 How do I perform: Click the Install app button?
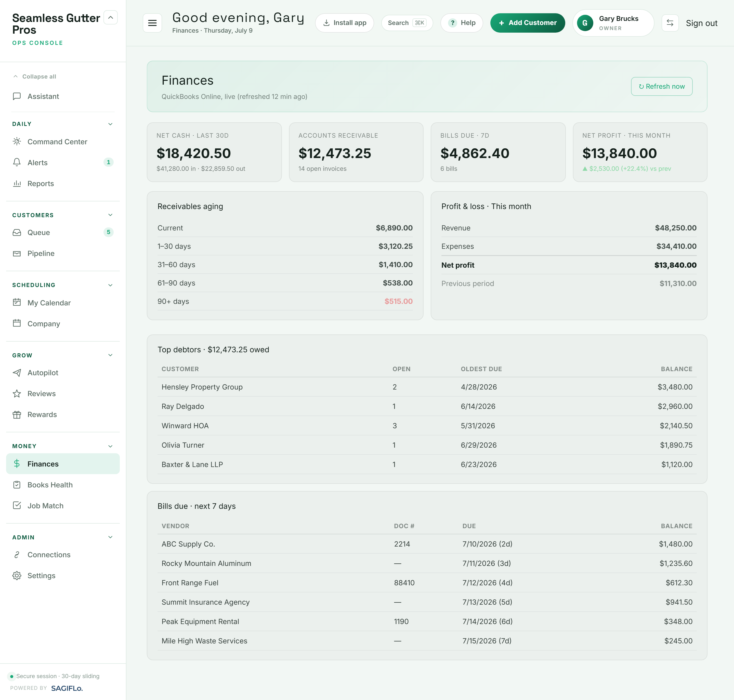tap(344, 23)
